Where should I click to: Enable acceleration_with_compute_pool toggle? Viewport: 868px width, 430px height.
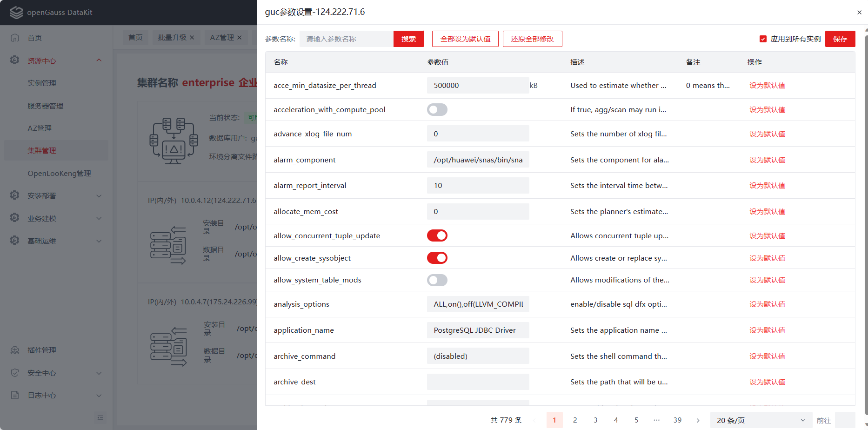[437, 110]
